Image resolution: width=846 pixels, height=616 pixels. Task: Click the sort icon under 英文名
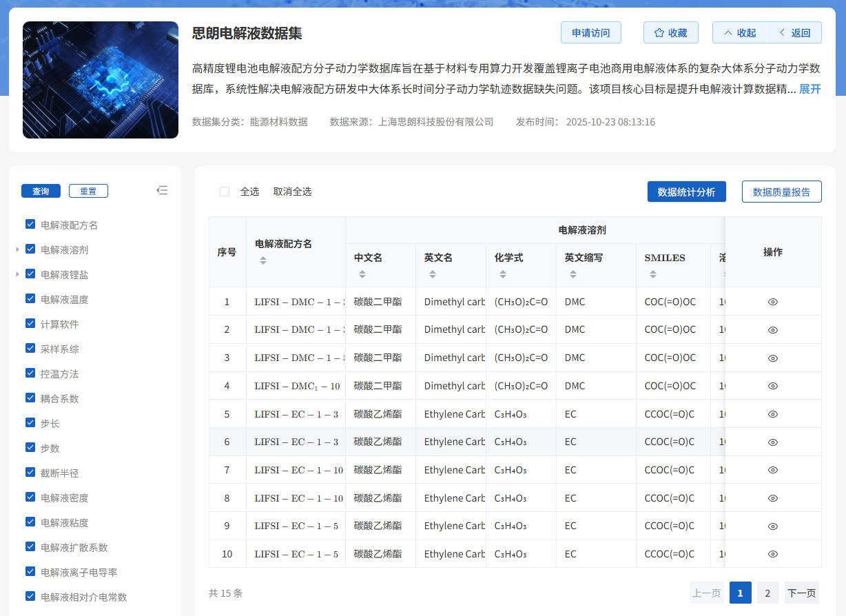pyautogui.click(x=433, y=274)
